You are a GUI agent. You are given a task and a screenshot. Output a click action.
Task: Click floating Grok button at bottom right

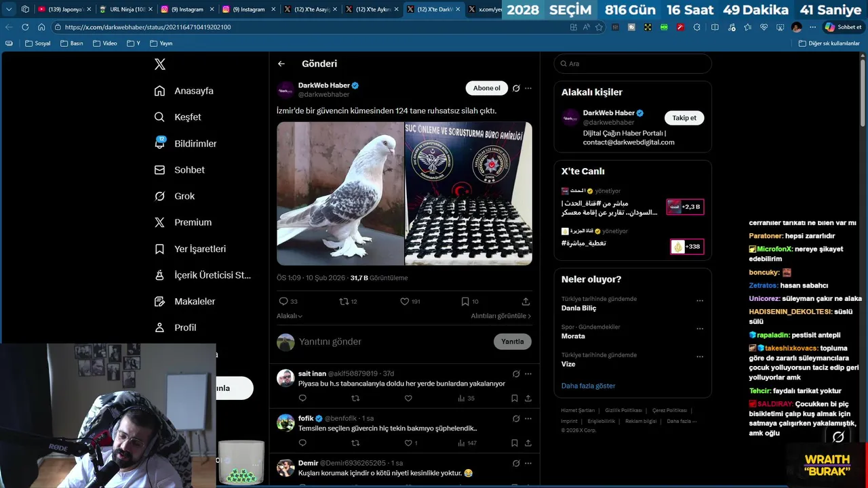pyautogui.click(x=838, y=437)
